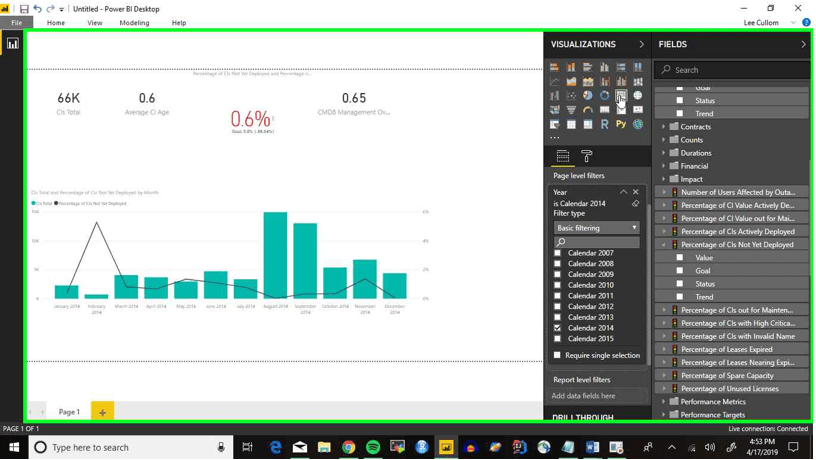
Task: Tick the Value field checkbox
Action: click(x=680, y=258)
